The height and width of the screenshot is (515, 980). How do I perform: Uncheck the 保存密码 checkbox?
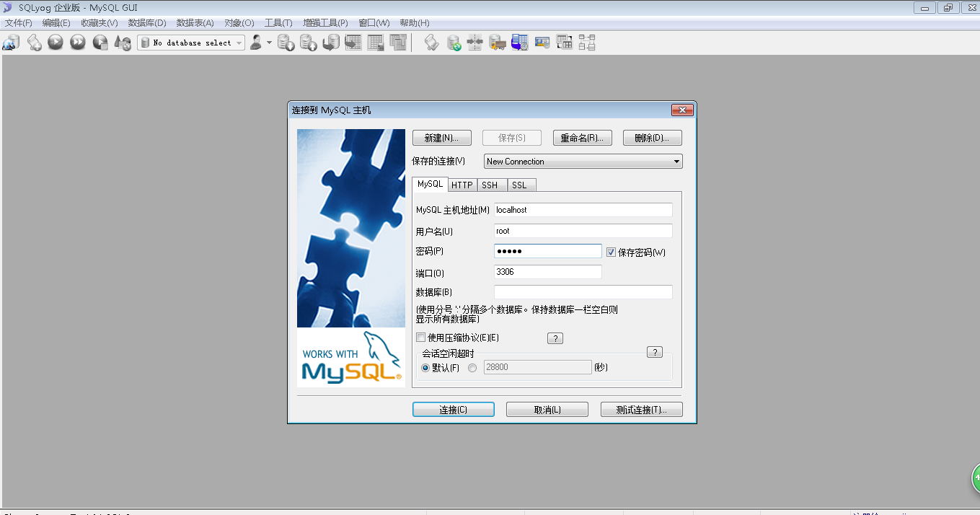point(611,252)
